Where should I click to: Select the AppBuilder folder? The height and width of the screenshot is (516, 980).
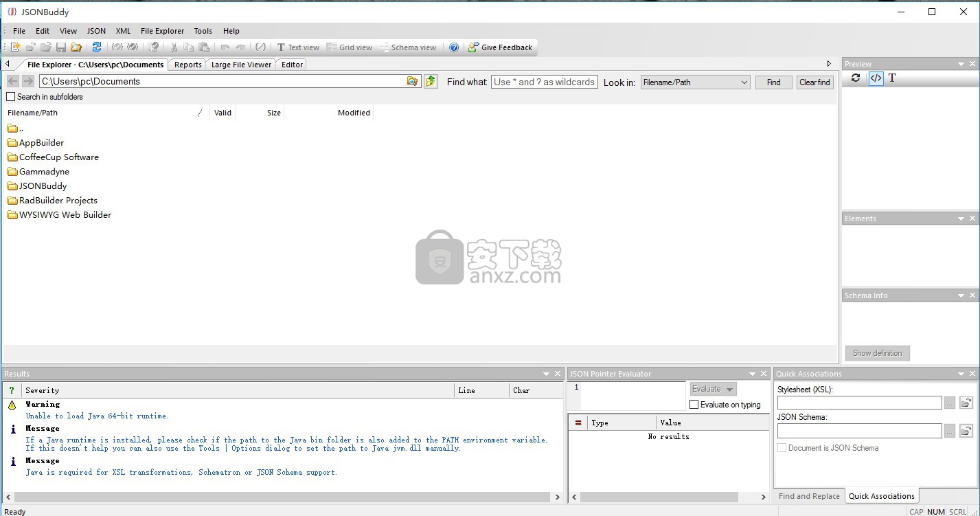(36, 142)
